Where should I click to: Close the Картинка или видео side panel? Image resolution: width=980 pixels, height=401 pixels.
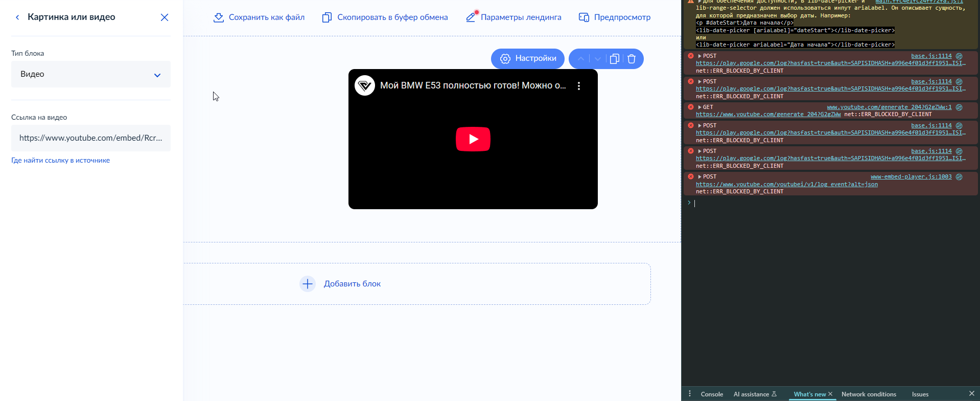pos(165,17)
